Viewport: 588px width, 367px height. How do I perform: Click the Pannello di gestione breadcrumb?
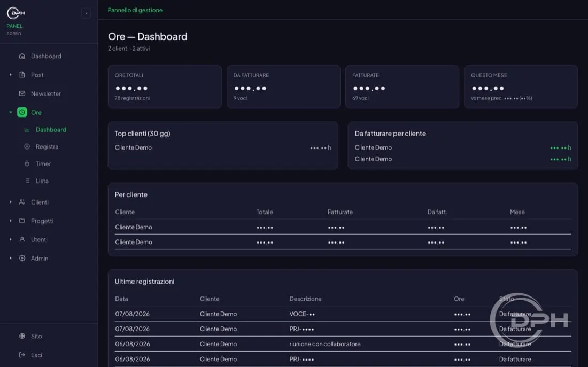(135, 10)
